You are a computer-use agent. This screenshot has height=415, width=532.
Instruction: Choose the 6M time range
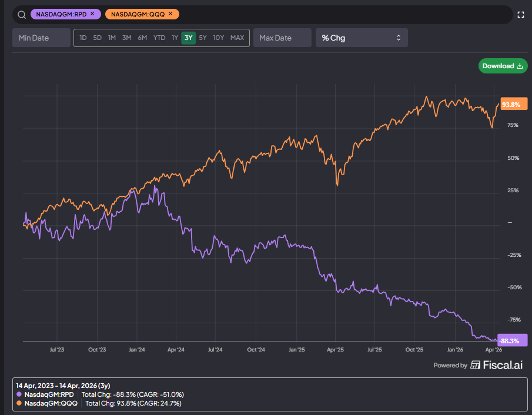click(x=142, y=38)
